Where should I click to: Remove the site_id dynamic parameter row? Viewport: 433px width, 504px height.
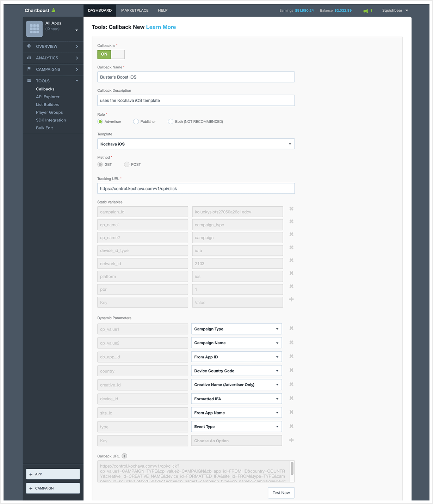click(x=291, y=412)
